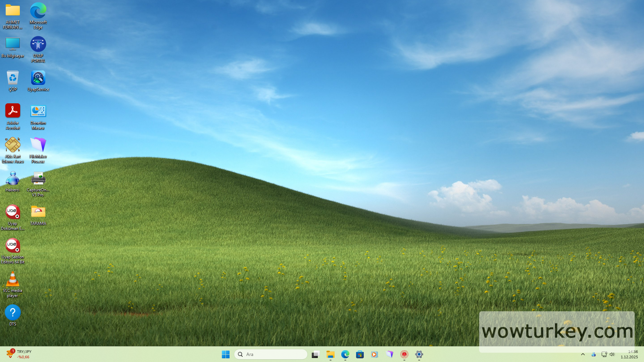Viewport: 644px width, 362px height.
Task: Click the Windows Start button
Action: pyautogui.click(x=226, y=354)
